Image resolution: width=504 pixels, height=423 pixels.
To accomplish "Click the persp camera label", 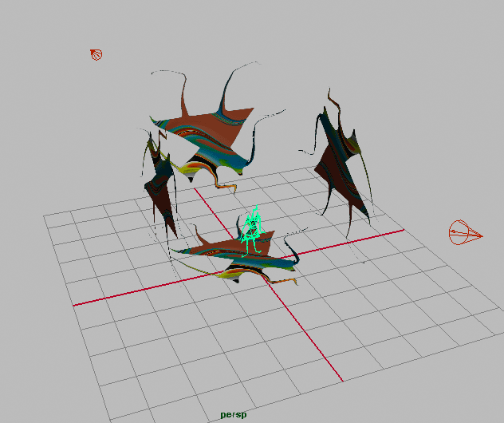I will pos(234,415).
